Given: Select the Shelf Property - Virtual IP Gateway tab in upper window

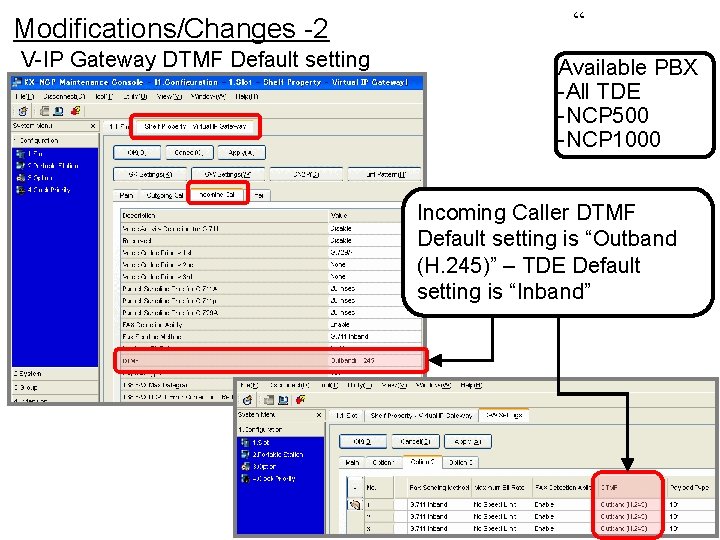Looking at the screenshot, I should pos(195,126).
